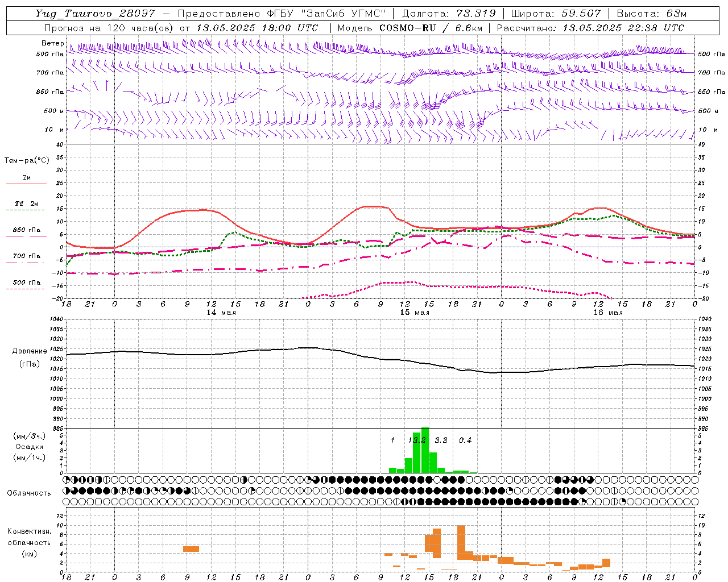Click the 13.2 precipitation value
The height and width of the screenshot is (582, 728).
pyautogui.click(x=417, y=440)
